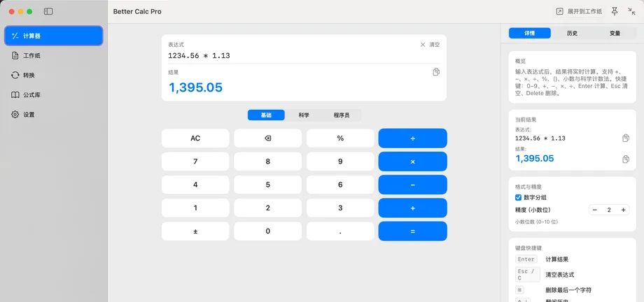
Task: Increase precision with the plus stepper
Action: coord(623,210)
